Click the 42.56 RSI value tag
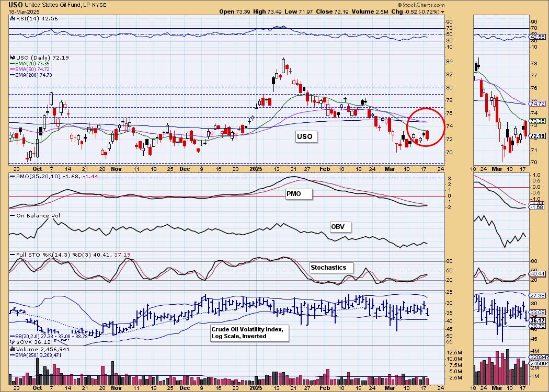The height and width of the screenshot is (392, 549). point(538,37)
